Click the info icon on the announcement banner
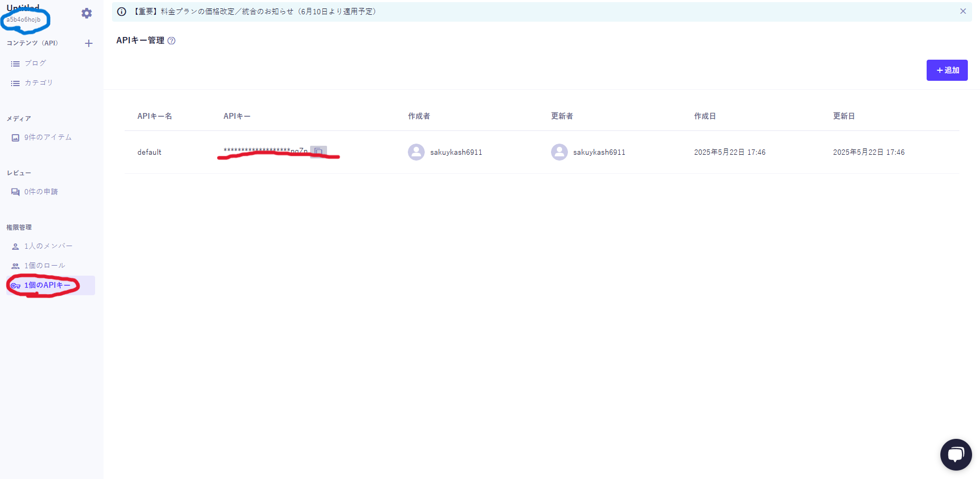 coord(122,11)
